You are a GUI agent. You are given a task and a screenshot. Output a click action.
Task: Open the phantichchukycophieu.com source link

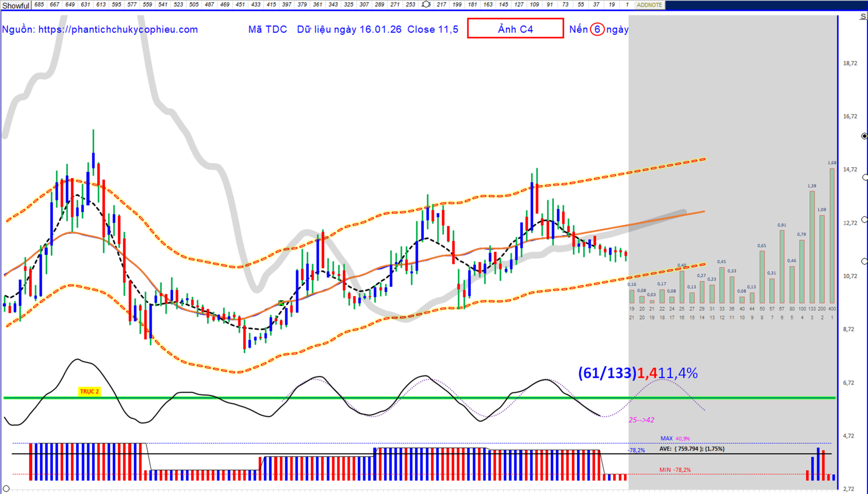click(x=118, y=29)
